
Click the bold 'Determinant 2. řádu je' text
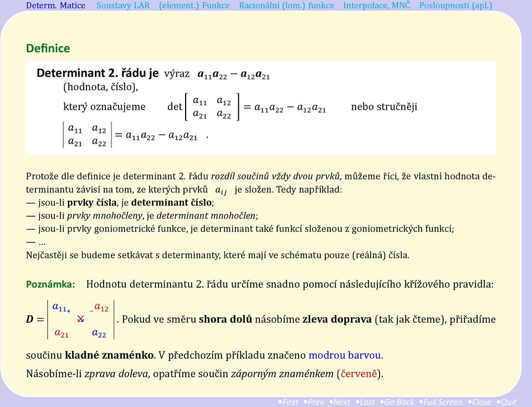coord(98,73)
